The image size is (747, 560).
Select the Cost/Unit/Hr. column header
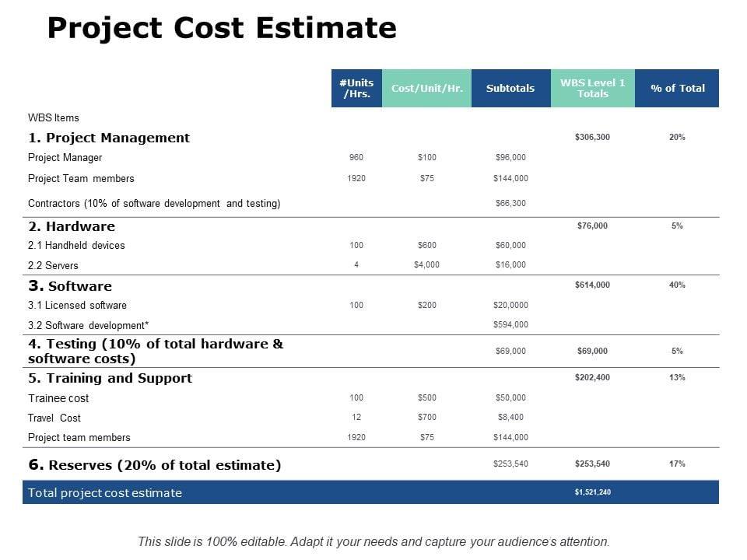pos(427,89)
